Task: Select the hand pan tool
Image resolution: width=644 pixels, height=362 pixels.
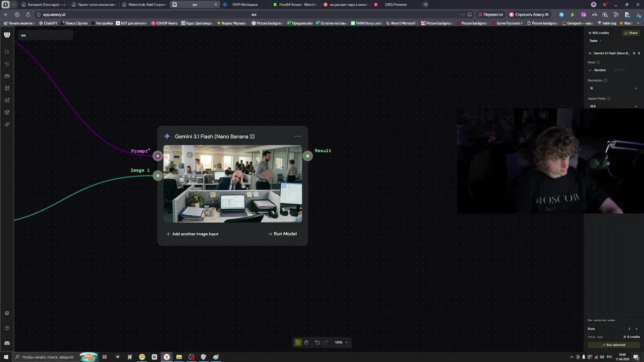Action: [x=306, y=342]
